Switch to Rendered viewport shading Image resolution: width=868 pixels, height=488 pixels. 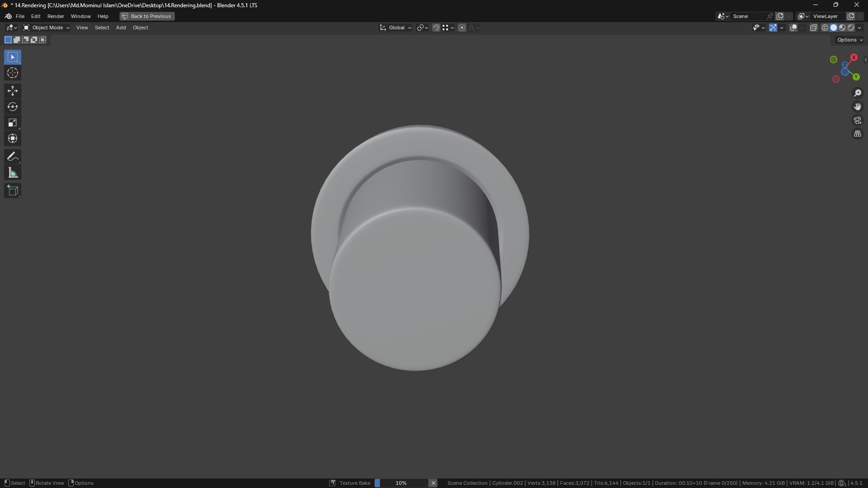[x=851, y=28]
